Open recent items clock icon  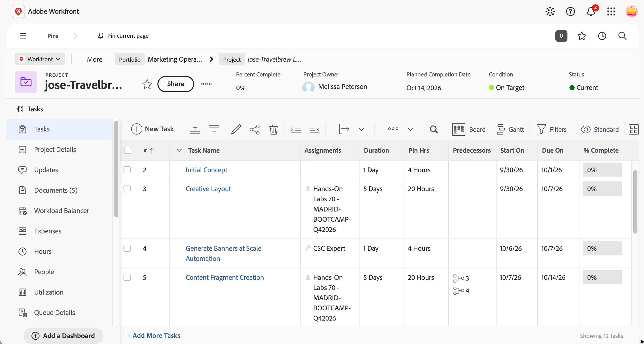602,36
